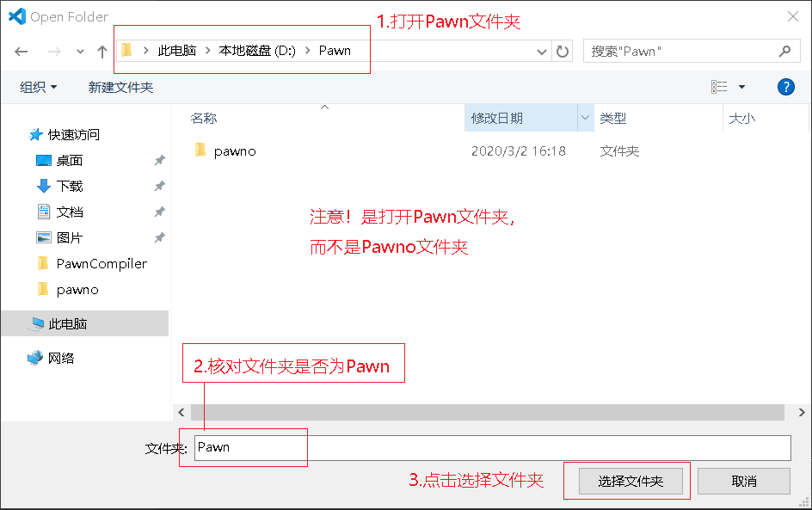Refresh the current folder view
This screenshot has height=510, width=812.
[x=563, y=52]
